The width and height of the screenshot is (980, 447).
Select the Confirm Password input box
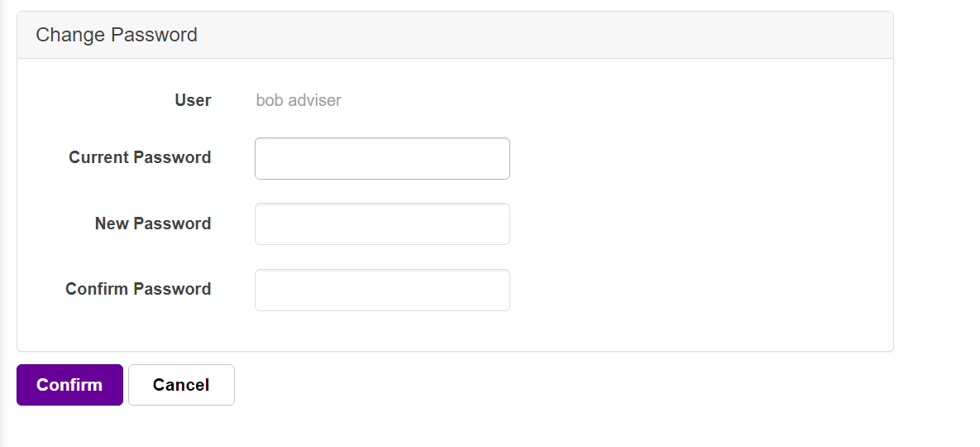383,290
